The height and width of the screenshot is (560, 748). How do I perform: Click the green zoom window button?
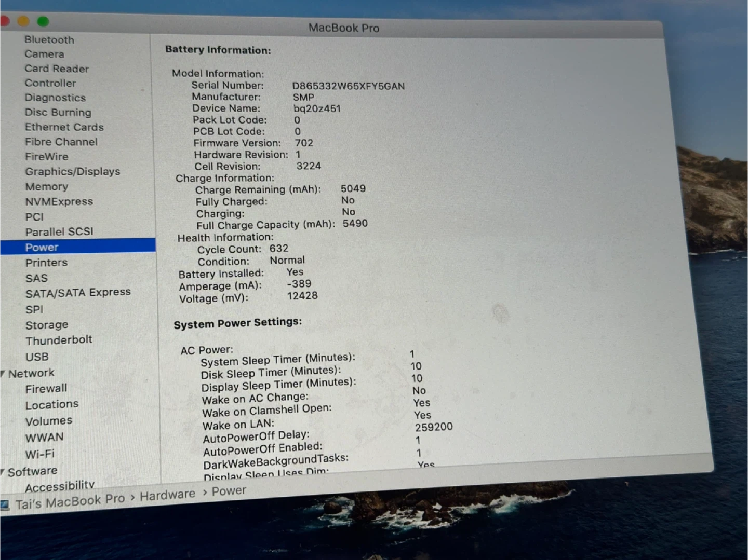point(43,21)
